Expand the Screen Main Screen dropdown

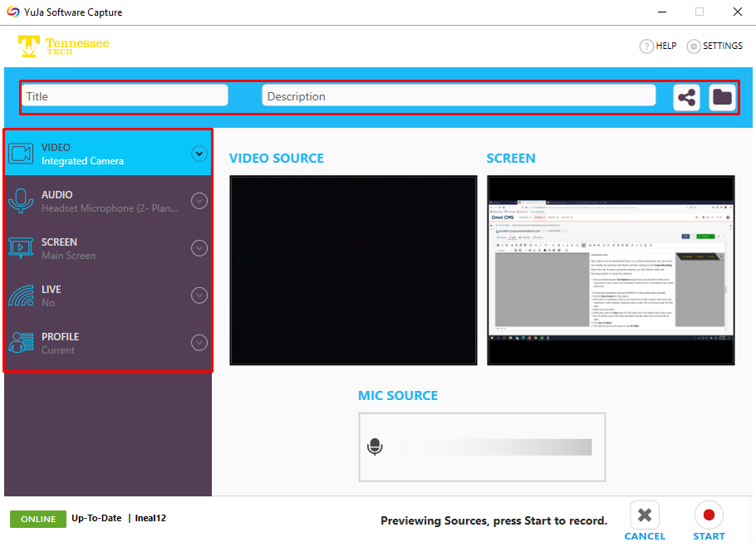point(199,248)
